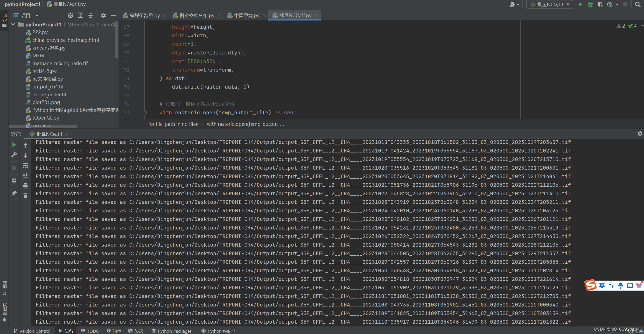This screenshot has width=644, height=334.
Task: Run the script using the green play button
Action: click(580, 4)
